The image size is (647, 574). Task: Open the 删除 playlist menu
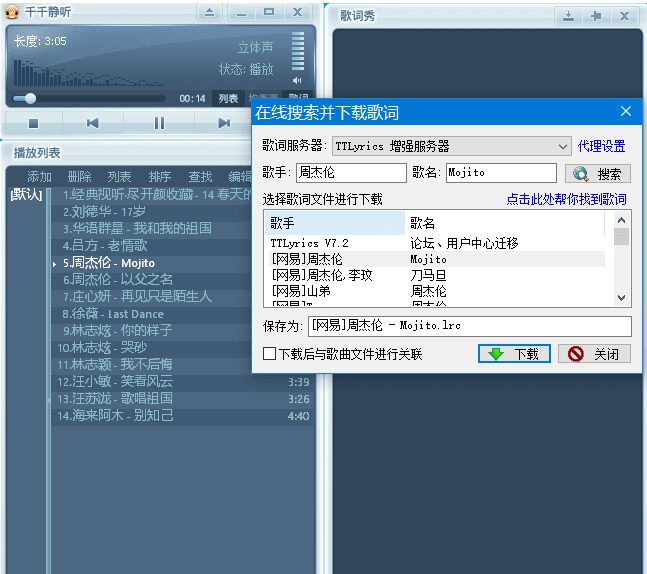point(79,177)
